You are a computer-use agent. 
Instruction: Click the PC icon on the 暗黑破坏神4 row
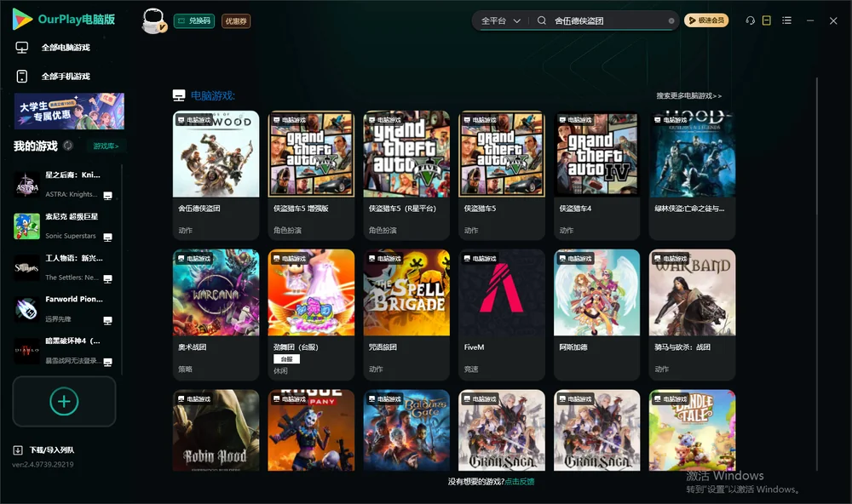(x=107, y=363)
